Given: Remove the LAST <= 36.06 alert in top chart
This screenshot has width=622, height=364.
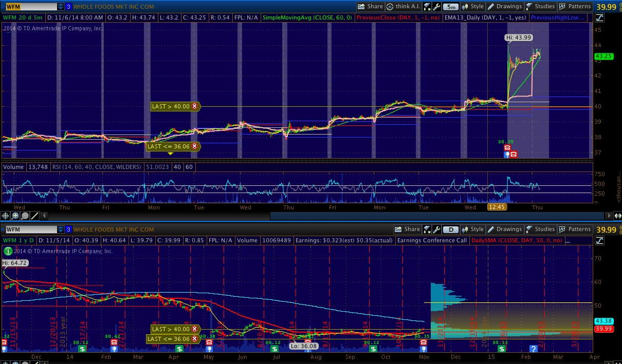Looking at the screenshot, I should click(194, 146).
